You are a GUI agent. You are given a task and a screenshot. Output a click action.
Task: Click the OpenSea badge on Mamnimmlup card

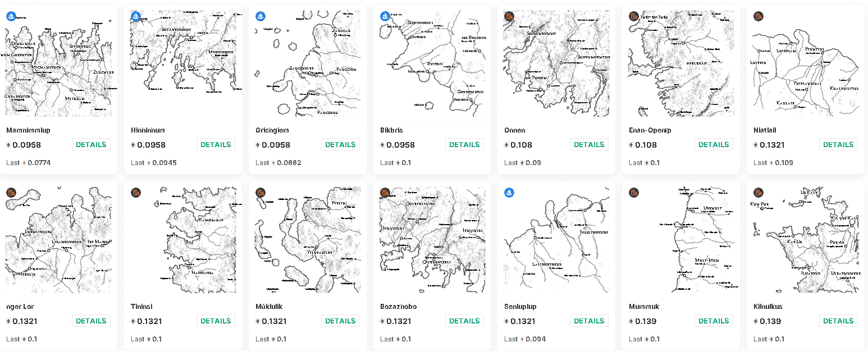click(x=11, y=16)
